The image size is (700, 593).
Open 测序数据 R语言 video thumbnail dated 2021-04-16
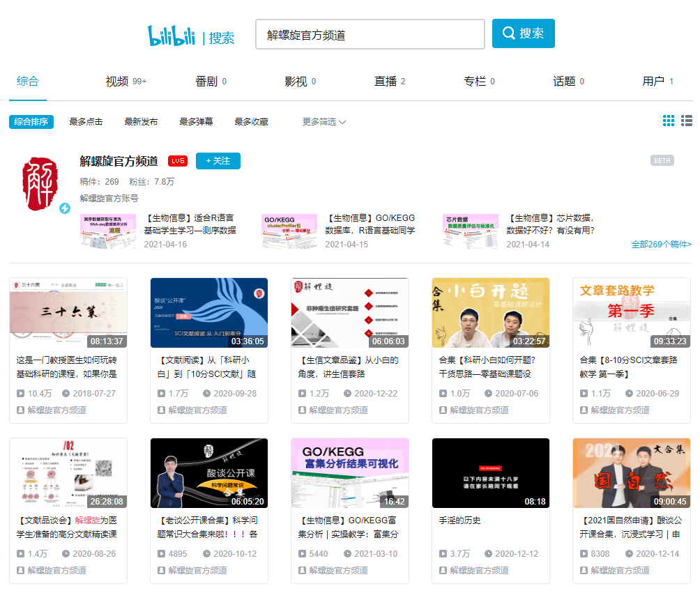click(x=108, y=231)
